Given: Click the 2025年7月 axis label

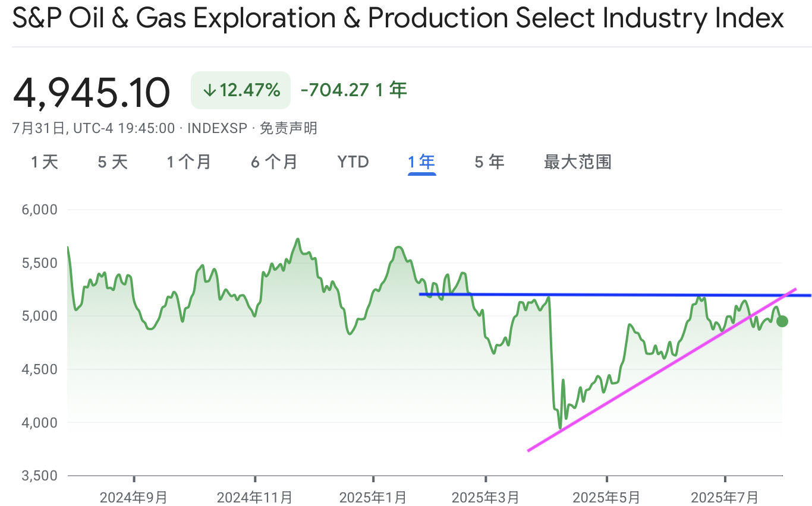Looking at the screenshot, I should click(725, 496).
